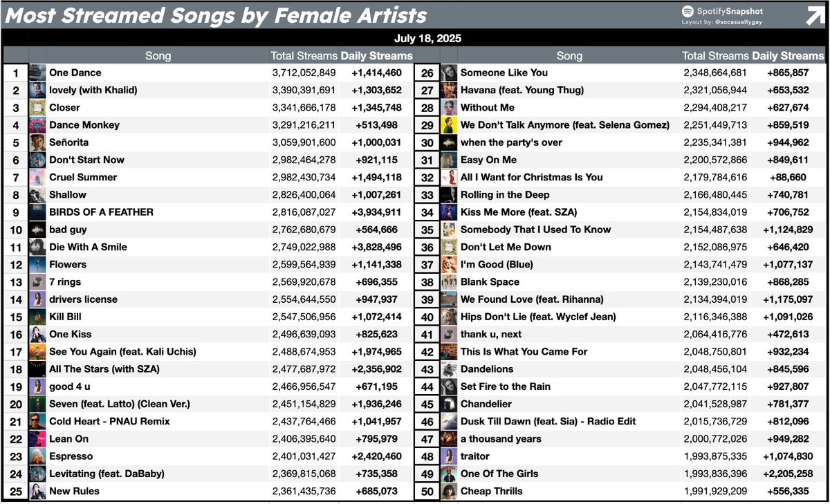Click the Cheap Thrills album thumbnail
Image resolution: width=830 pixels, height=504 pixels.
(449, 491)
